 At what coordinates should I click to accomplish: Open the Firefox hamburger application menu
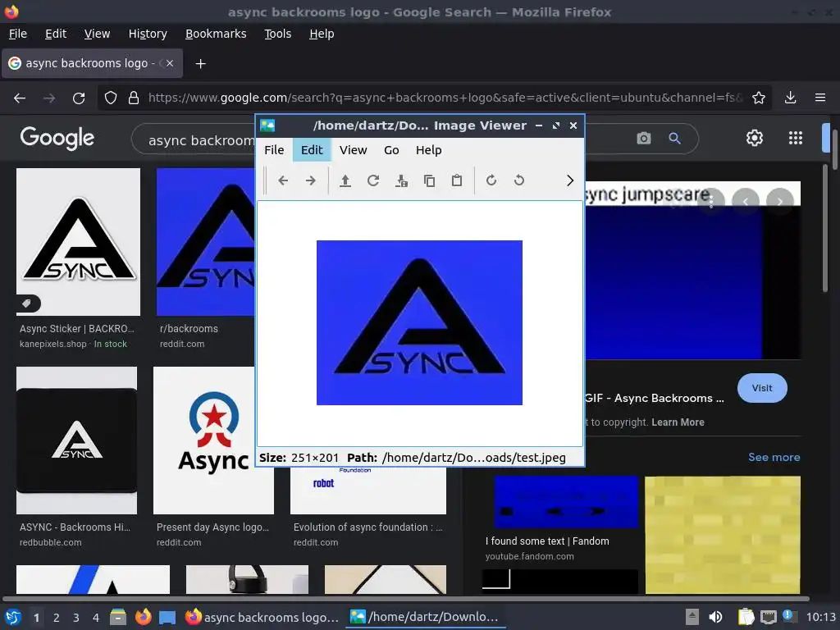tap(820, 98)
